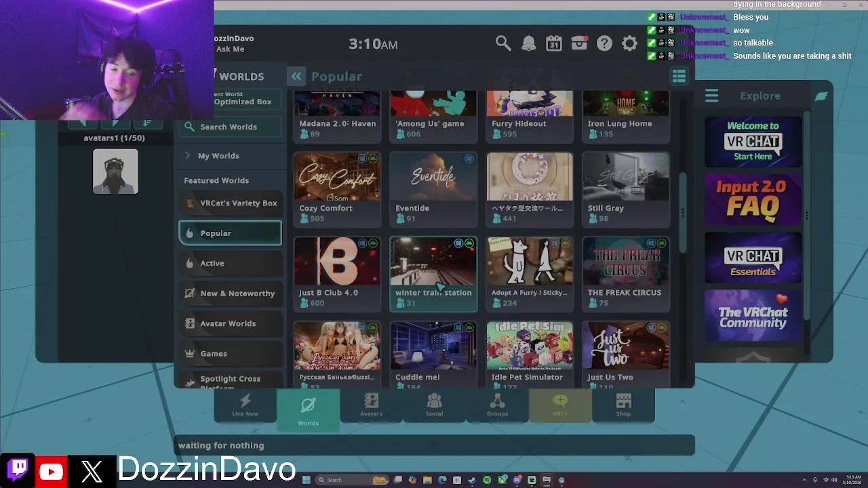Open the VRC+ tab
The height and width of the screenshot is (488, 868).
click(x=560, y=405)
